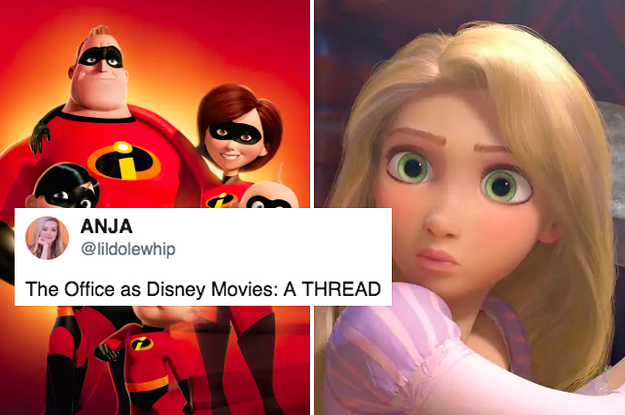Click Rapunzel's left green eye
The height and width of the screenshot is (415, 625).
(x=411, y=166)
